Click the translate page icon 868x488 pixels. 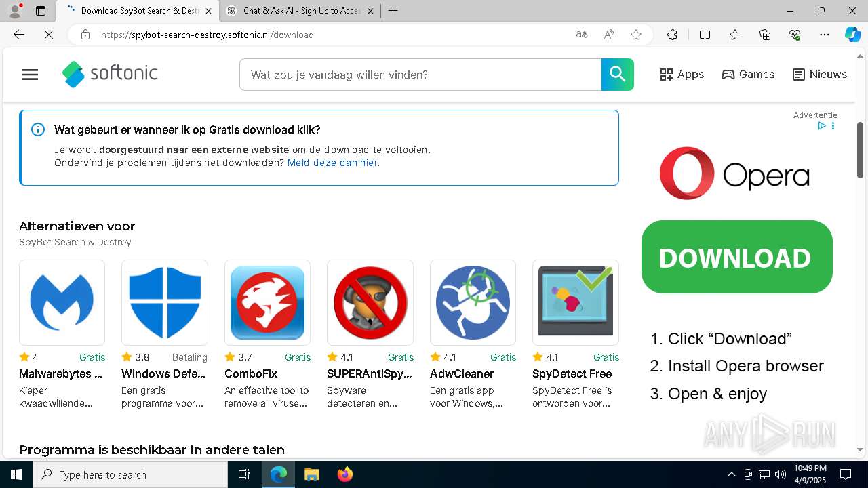point(582,35)
